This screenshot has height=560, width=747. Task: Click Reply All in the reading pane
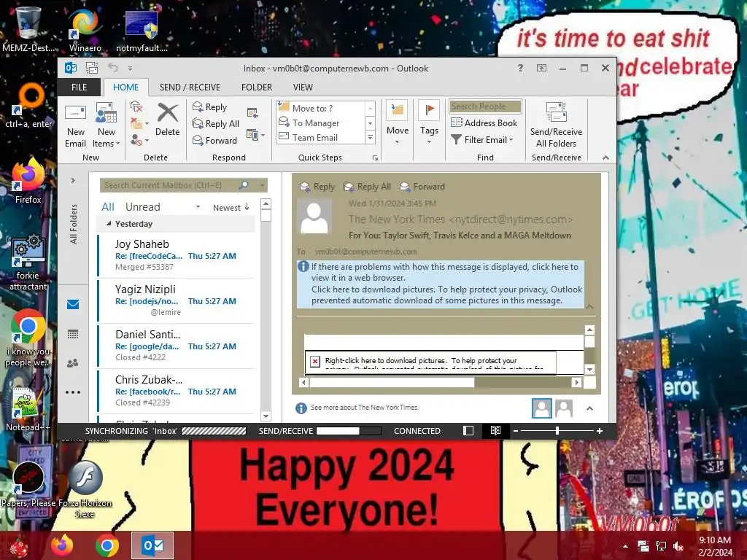pos(368,187)
